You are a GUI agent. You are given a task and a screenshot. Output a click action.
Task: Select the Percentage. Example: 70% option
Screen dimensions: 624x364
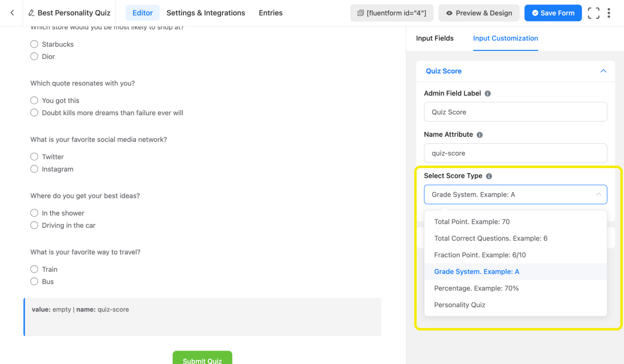[477, 288]
